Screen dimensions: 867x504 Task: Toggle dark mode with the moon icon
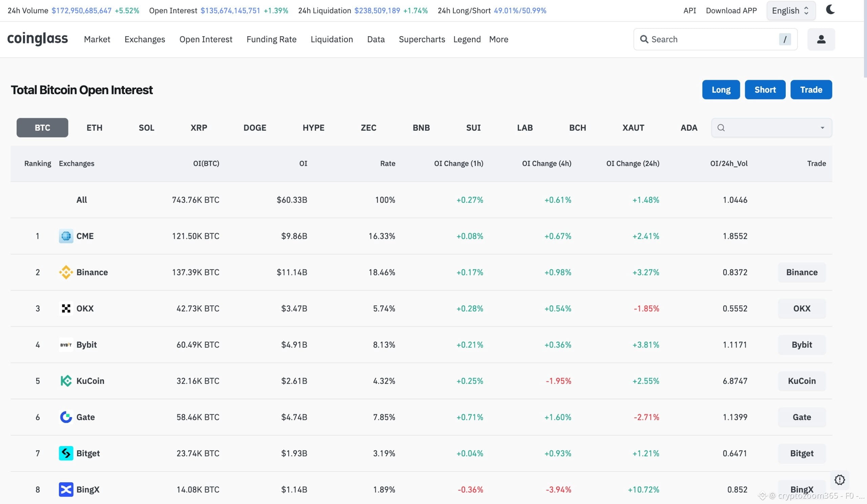(830, 9)
